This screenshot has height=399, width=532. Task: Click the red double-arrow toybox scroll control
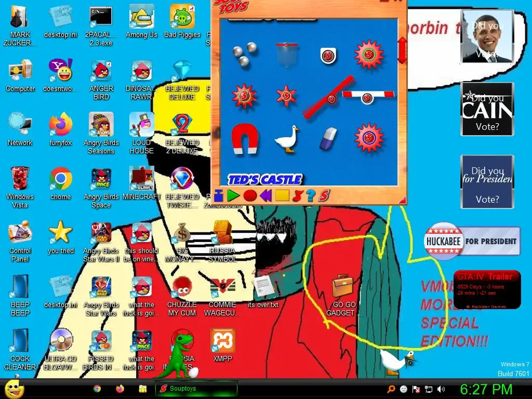[403, 50]
